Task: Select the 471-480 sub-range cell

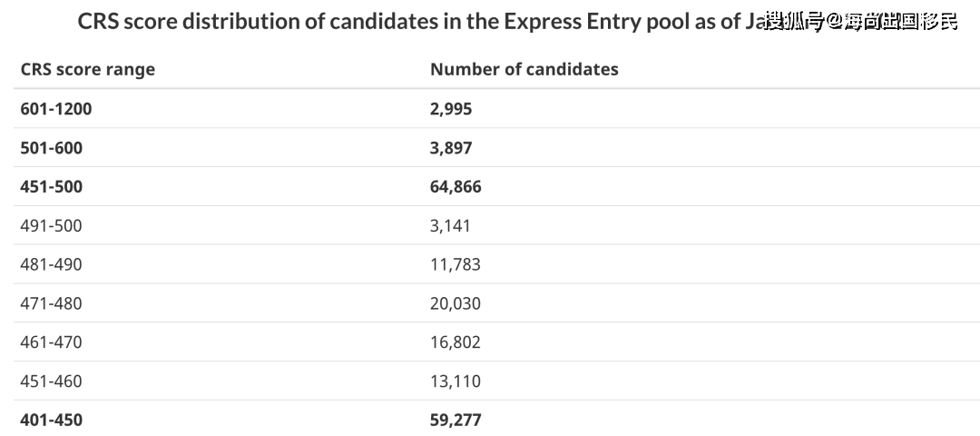Action: [x=51, y=303]
